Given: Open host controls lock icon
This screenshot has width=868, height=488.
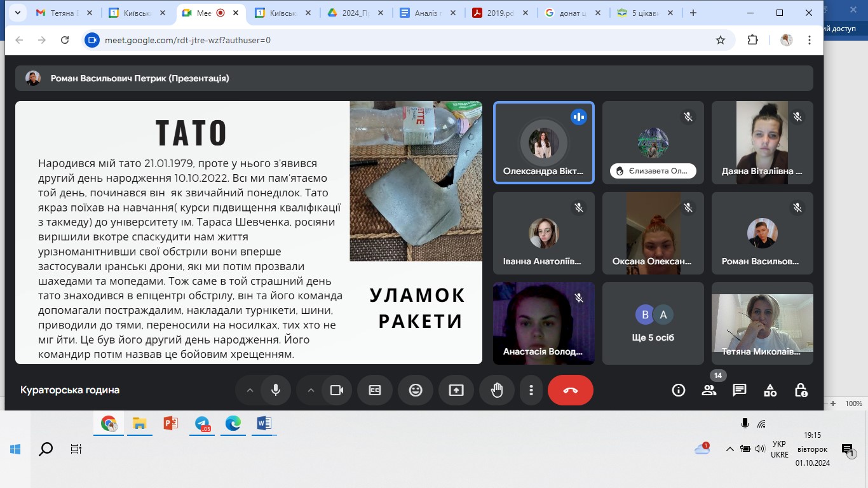Looking at the screenshot, I should pos(800,390).
